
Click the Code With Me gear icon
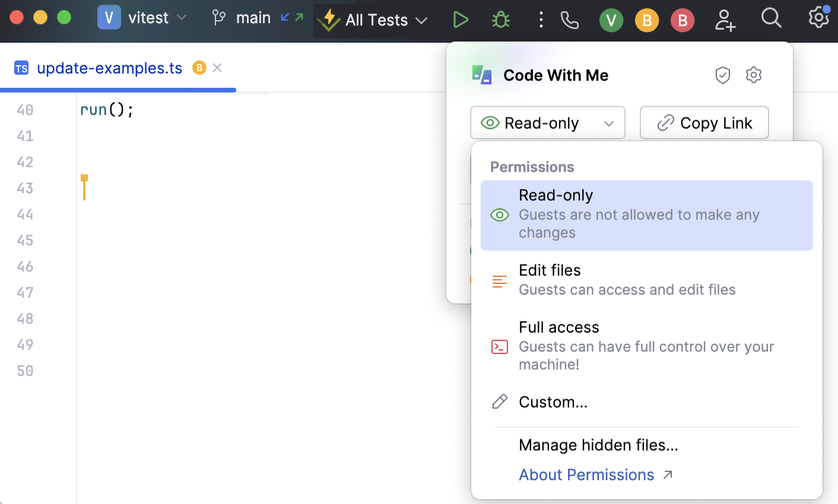click(x=754, y=75)
